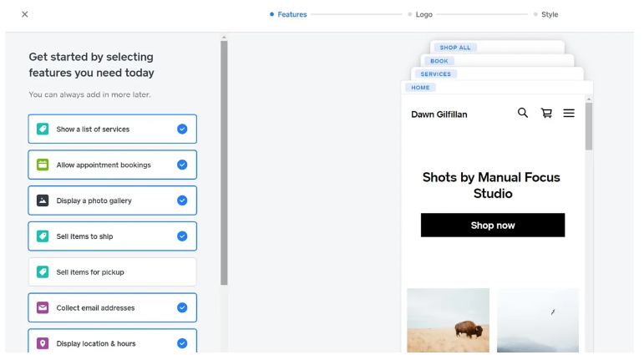The height and width of the screenshot is (355, 644).
Task: Click the purple location pin icon
Action: [43, 343]
